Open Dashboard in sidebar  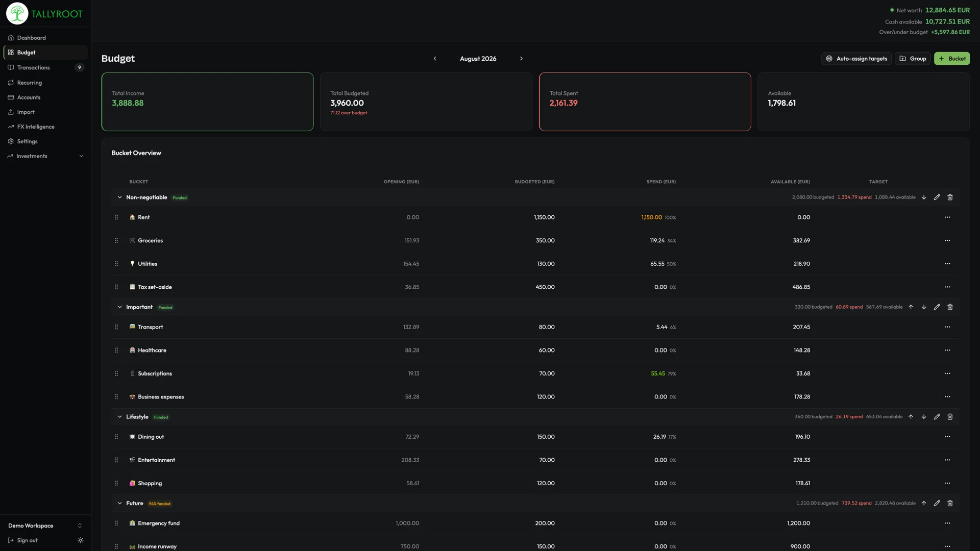pos(45,38)
